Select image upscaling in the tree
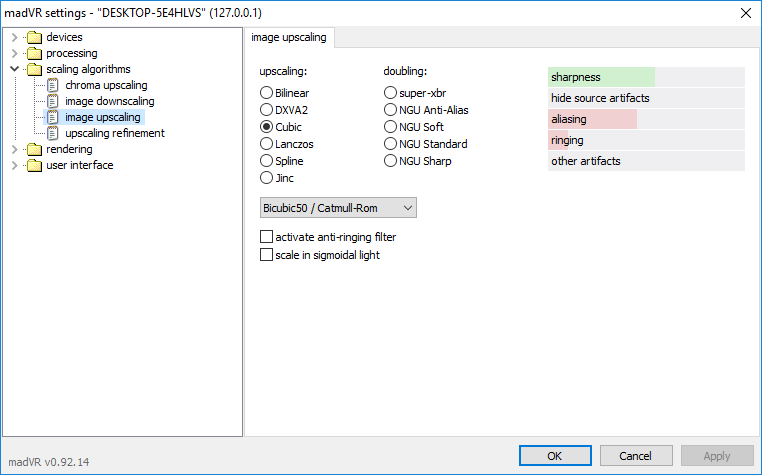 tap(103, 117)
